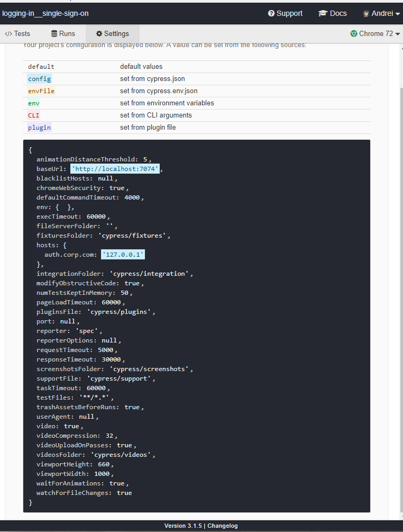This screenshot has height=532, width=403.
Task: Expand the dropdown arrow next to Docs
Action: pyautogui.click(x=397, y=14)
